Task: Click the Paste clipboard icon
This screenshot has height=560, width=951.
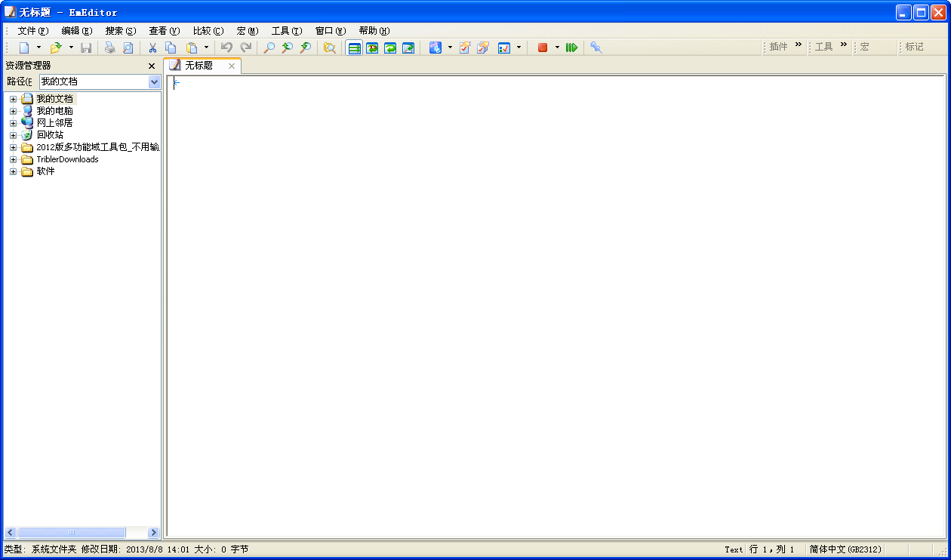Action: point(192,48)
